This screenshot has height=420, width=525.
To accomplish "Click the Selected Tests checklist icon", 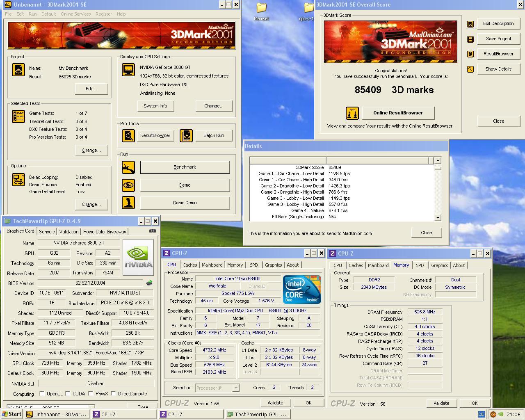I will point(18,116).
